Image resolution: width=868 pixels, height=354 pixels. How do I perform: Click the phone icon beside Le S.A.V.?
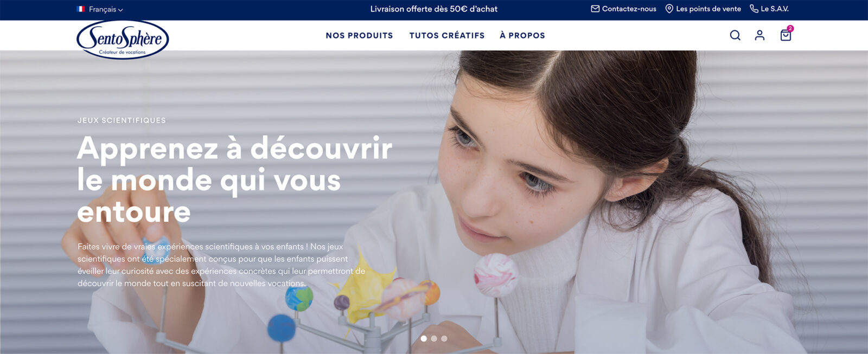[x=754, y=9]
